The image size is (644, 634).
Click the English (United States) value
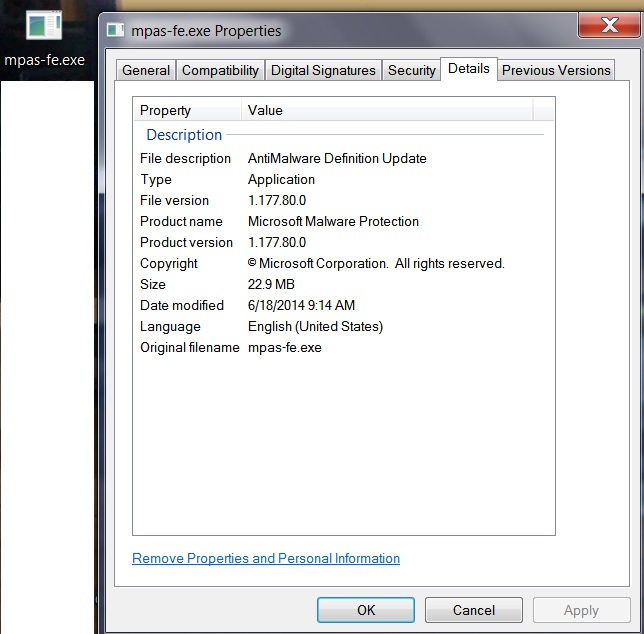[x=315, y=326]
